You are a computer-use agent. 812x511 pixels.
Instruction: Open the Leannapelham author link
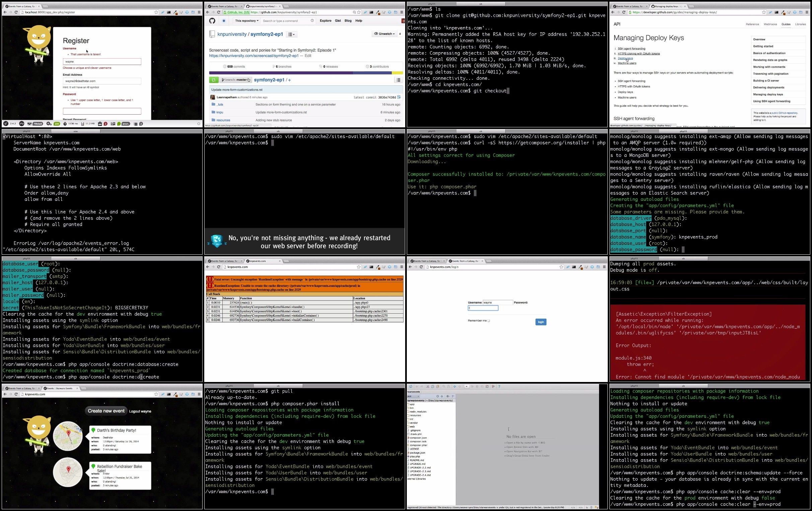227,98
